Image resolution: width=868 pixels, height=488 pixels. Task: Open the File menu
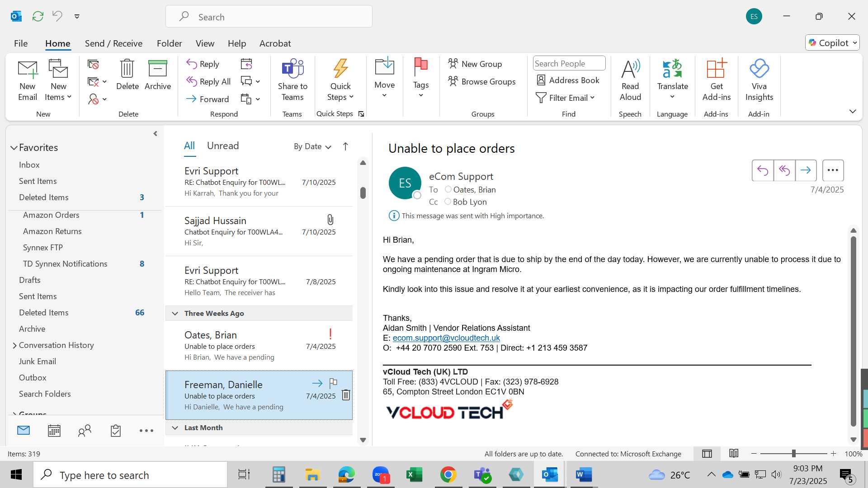click(21, 43)
